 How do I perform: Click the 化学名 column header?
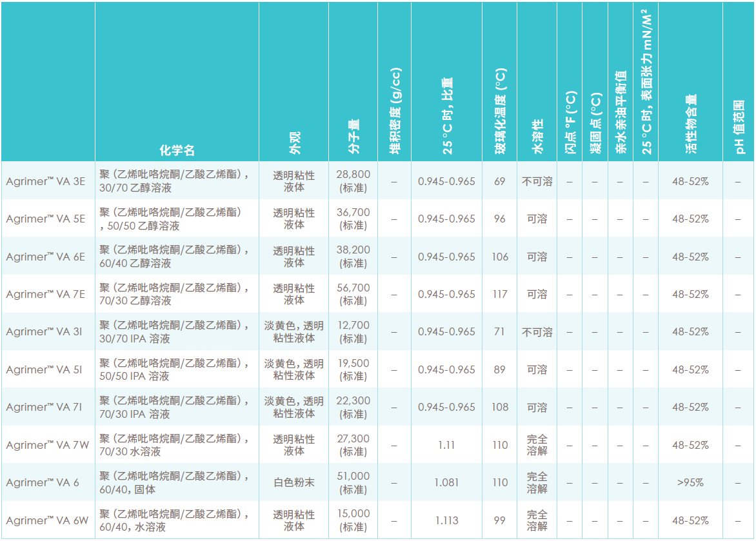[x=177, y=150]
